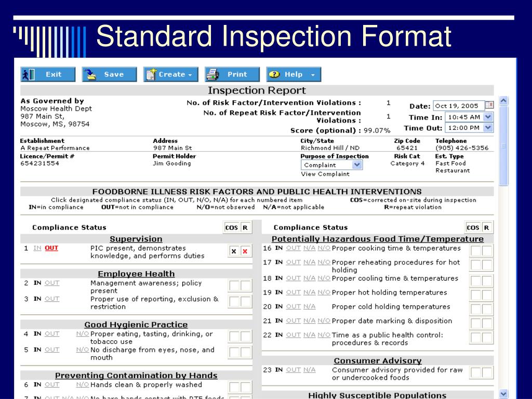Select OUT for item 5 No discharge from eyes
The height and width of the screenshot is (399, 532).
click(52, 350)
